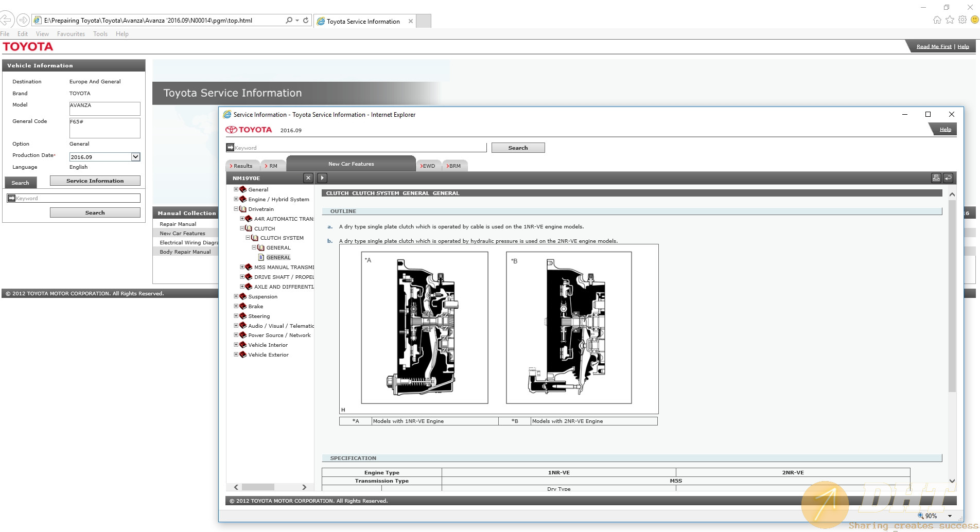Click the browser Back arrow button

[x=6, y=20]
